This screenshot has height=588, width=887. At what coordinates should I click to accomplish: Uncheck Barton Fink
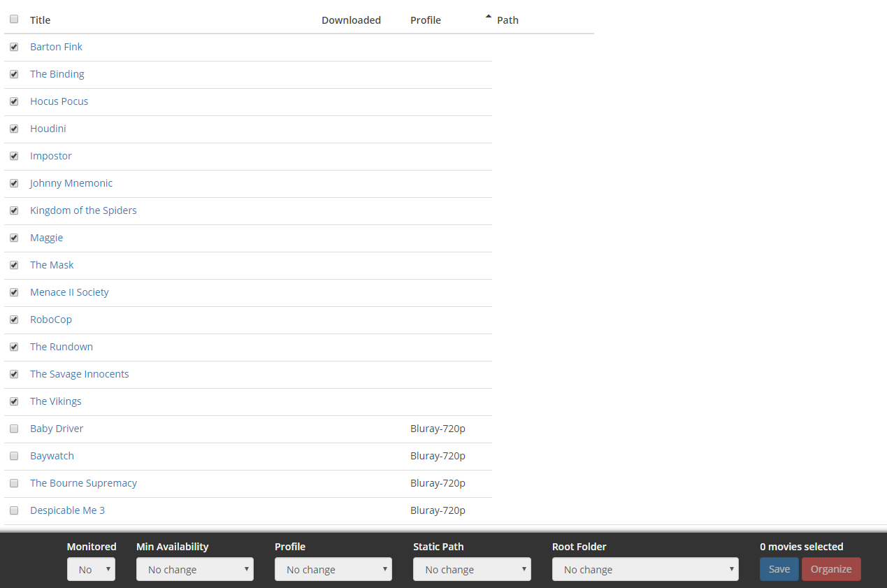tap(13, 47)
